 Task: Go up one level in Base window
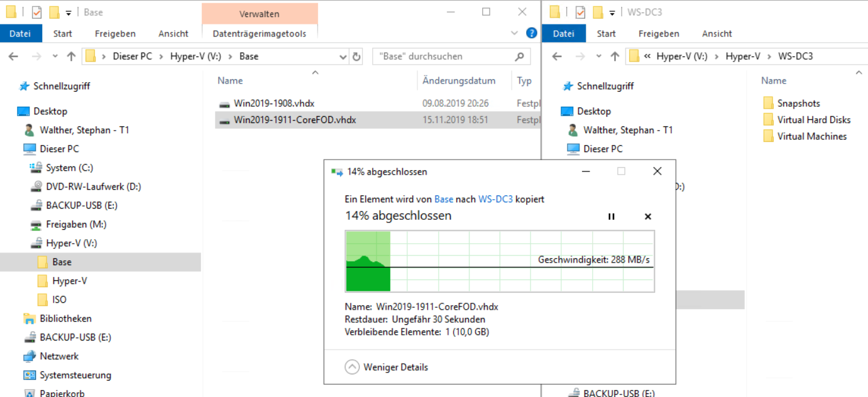click(x=71, y=57)
